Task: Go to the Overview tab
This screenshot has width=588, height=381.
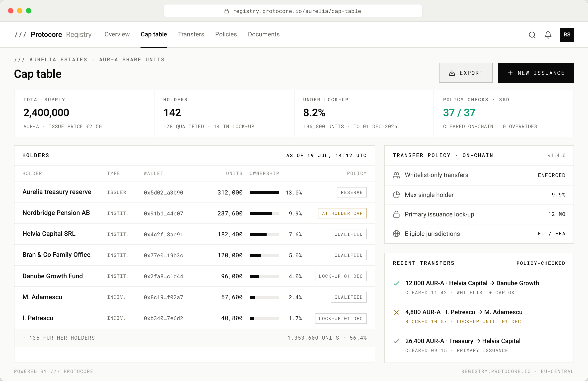Action: (117, 34)
